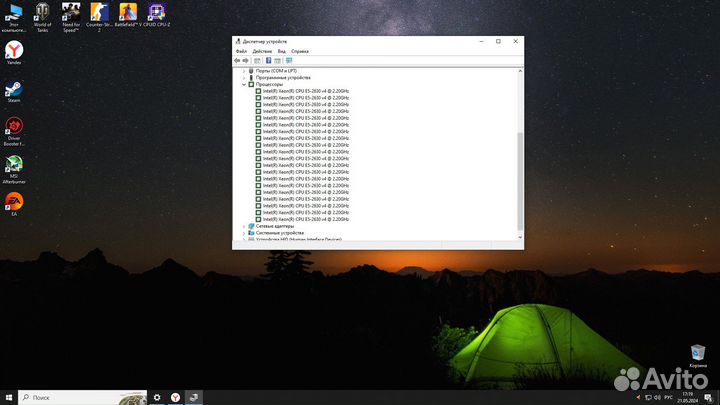Select the CPUID CPU-Z desktop shortcut
Viewport: 720px width, 405px height.
157,12
